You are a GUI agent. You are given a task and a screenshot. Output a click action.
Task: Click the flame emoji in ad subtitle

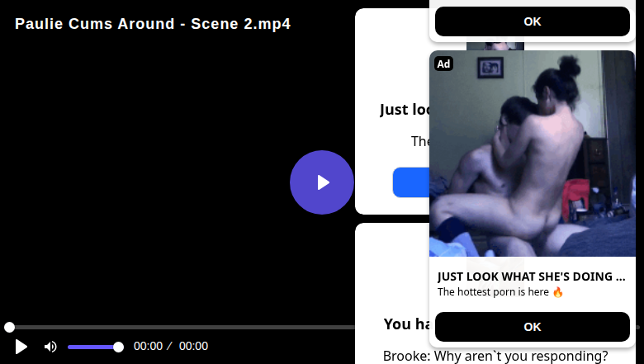click(x=557, y=292)
